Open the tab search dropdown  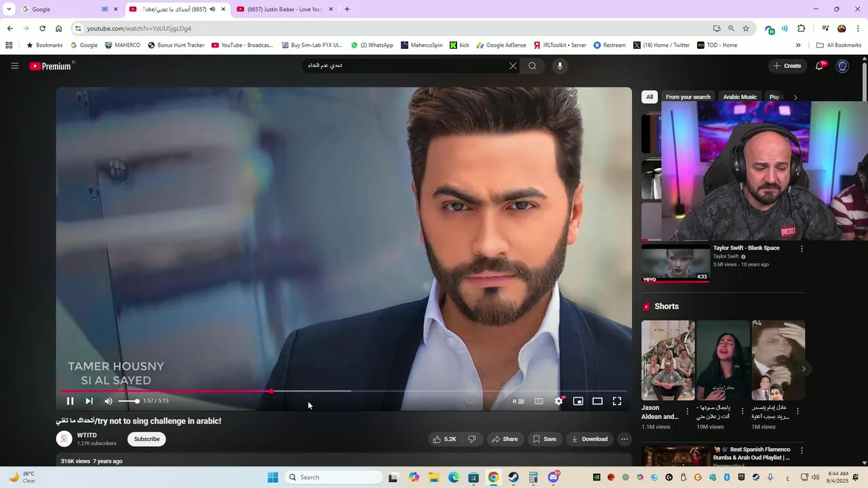[x=9, y=9]
